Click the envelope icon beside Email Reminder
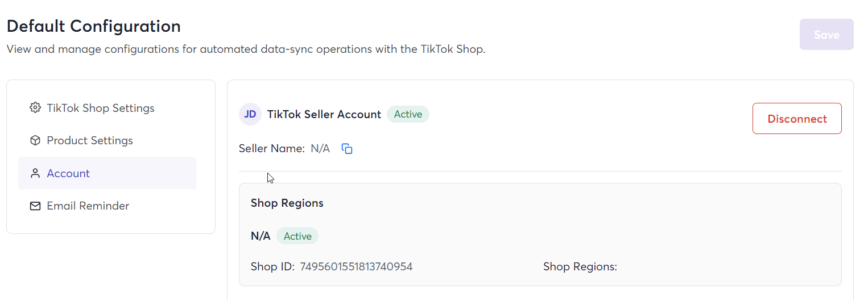 click(x=35, y=206)
